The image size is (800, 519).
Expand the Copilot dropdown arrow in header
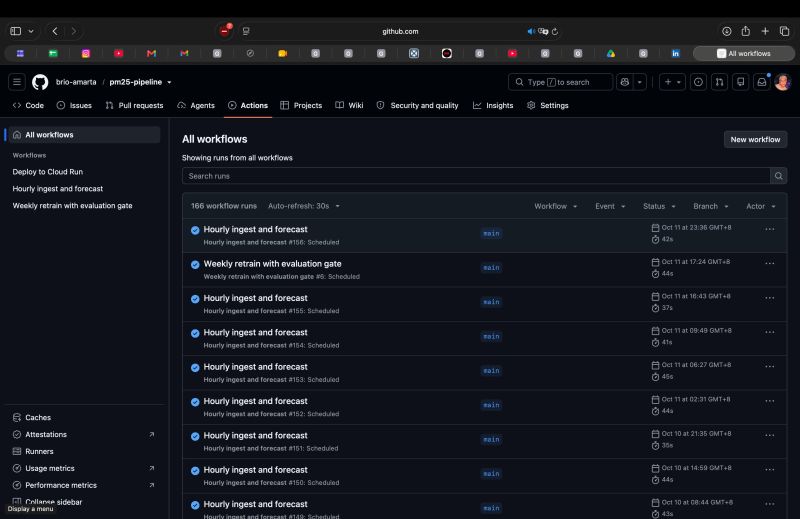pos(639,82)
